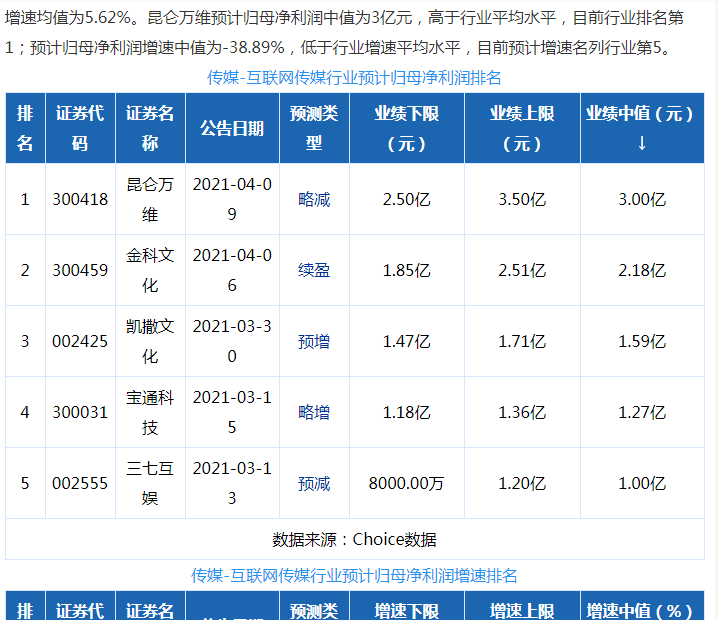Click the 1.36亿 upper limit value
The image size is (718, 620).
pos(522,413)
